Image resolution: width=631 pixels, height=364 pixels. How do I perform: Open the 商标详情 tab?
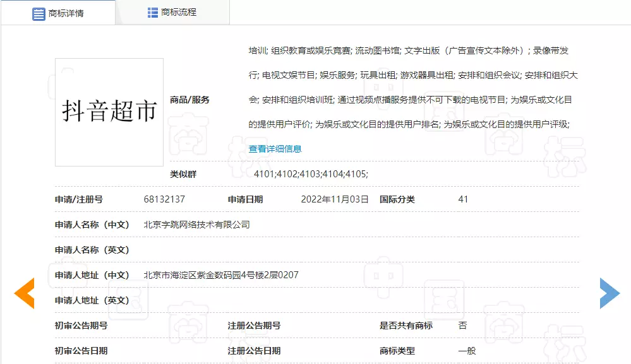pyautogui.click(x=58, y=13)
